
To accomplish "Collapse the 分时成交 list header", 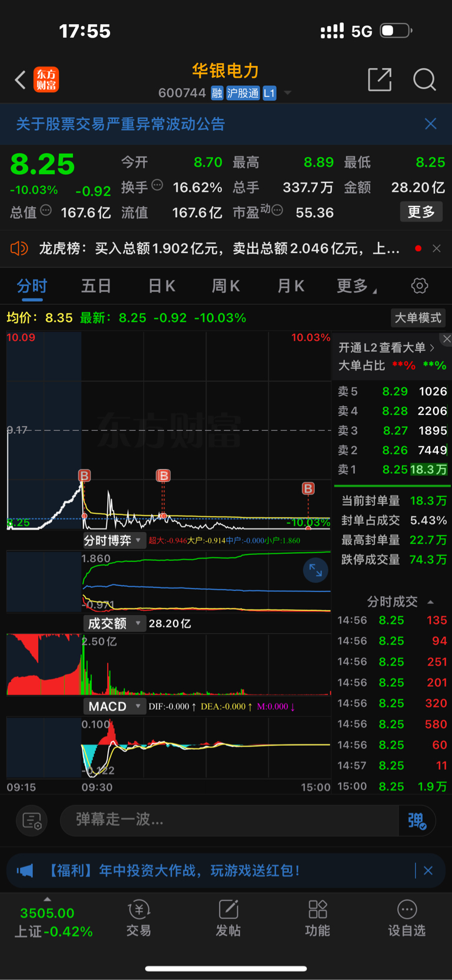I will click(x=400, y=602).
